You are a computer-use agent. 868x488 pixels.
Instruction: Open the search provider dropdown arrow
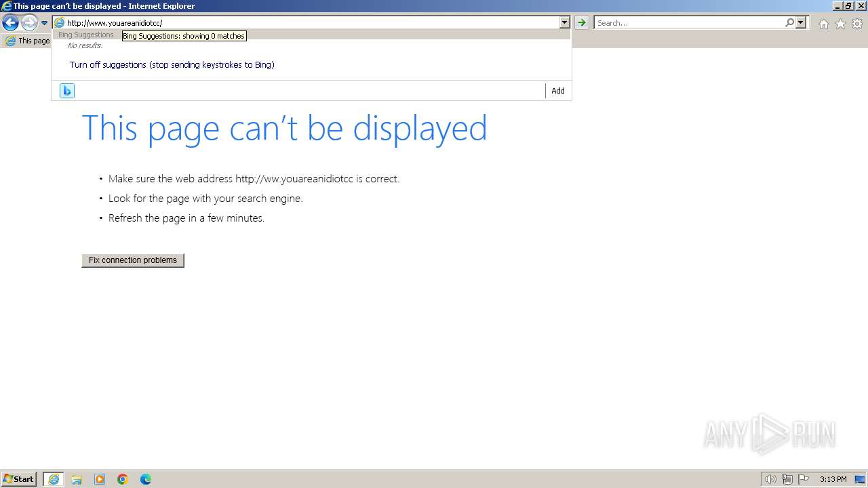pos(801,23)
